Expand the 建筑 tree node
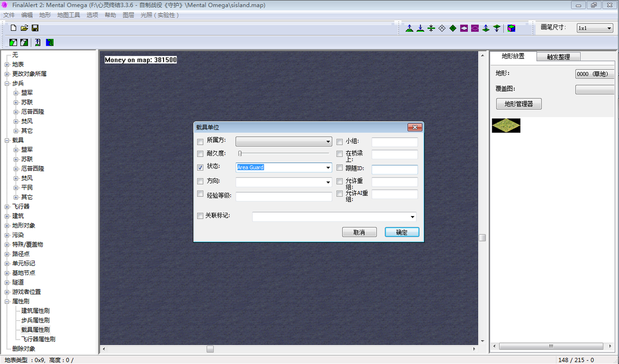This screenshot has width=619, height=364. click(x=7, y=216)
